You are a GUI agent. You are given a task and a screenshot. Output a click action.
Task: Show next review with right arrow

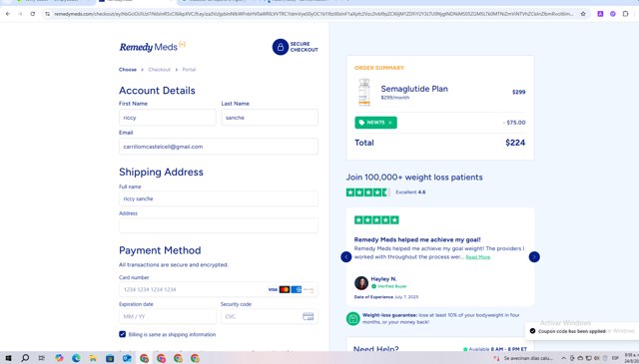534,257
